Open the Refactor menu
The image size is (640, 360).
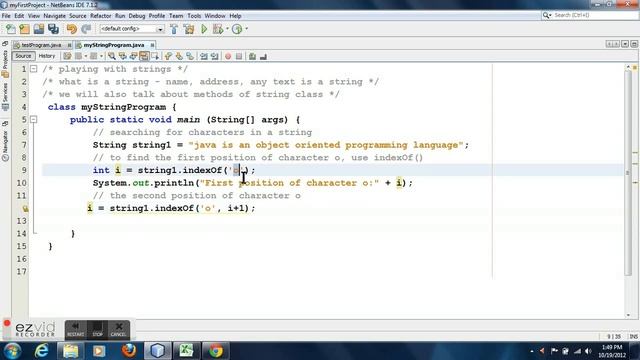coord(100,16)
